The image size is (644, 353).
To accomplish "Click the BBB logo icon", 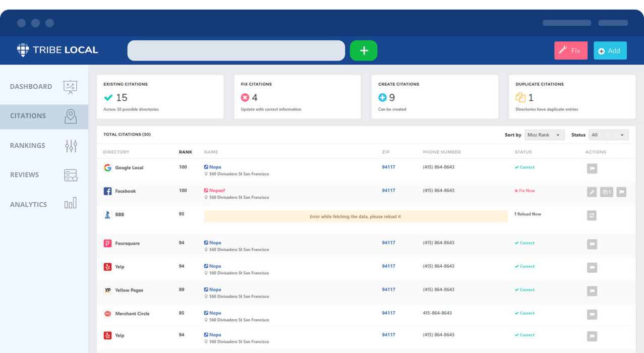I will tap(107, 214).
